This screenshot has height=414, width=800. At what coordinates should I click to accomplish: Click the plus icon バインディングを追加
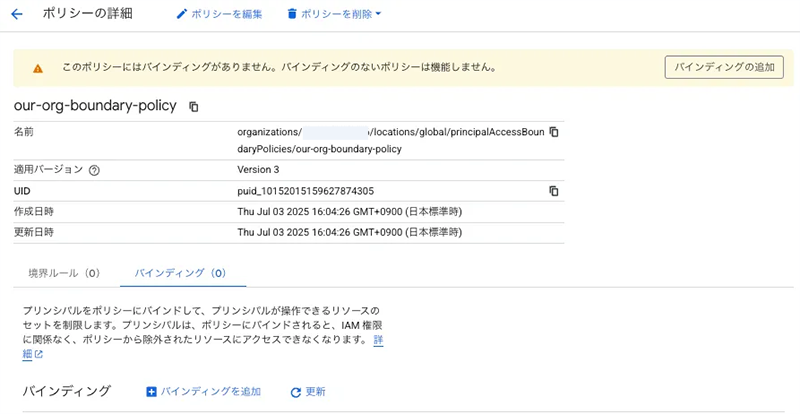click(x=152, y=392)
